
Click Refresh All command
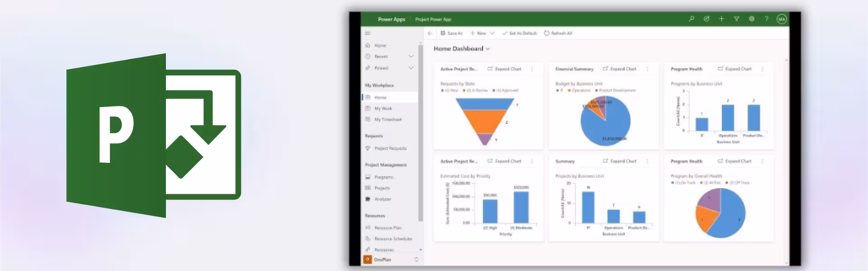click(558, 33)
